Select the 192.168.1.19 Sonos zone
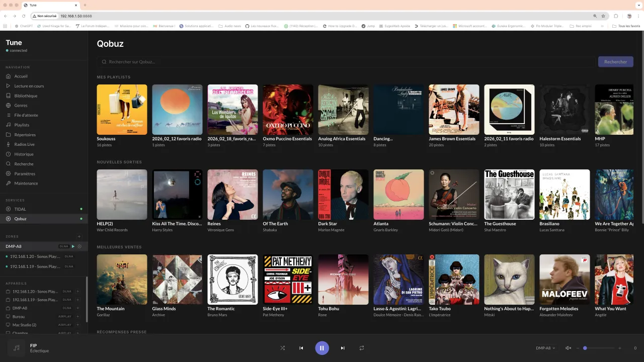 click(x=44, y=266)
